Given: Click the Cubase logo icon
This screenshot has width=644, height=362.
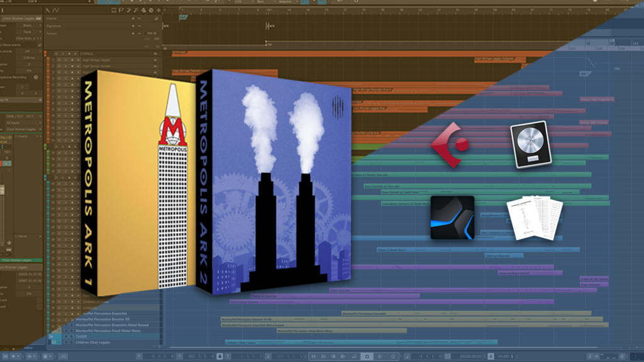Looking at the screenshot, I should point(450,145).
